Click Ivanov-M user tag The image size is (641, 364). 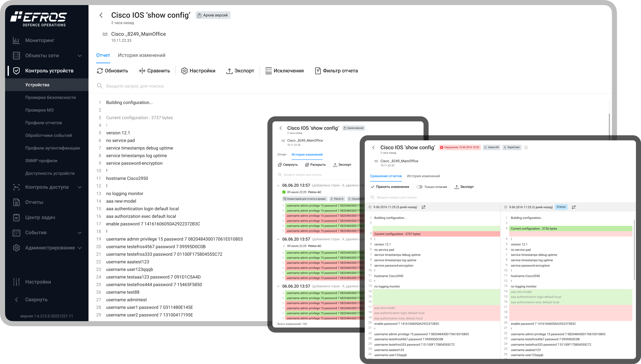pos(491,147)
